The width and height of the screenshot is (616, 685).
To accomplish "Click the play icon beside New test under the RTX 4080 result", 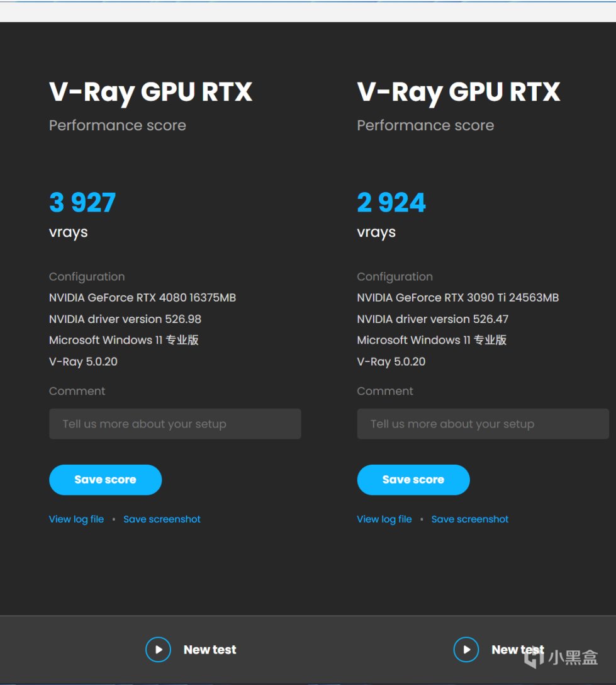I will click(158, 650).
